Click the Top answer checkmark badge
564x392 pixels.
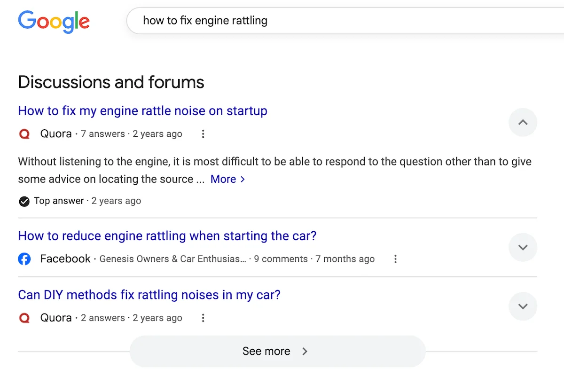coord(24,201)
